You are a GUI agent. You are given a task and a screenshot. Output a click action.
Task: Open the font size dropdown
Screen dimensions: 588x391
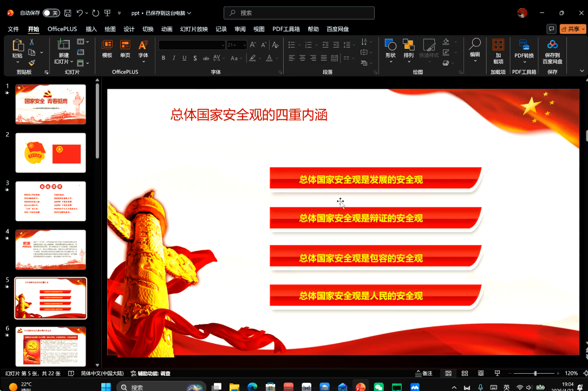pos(244,45)
